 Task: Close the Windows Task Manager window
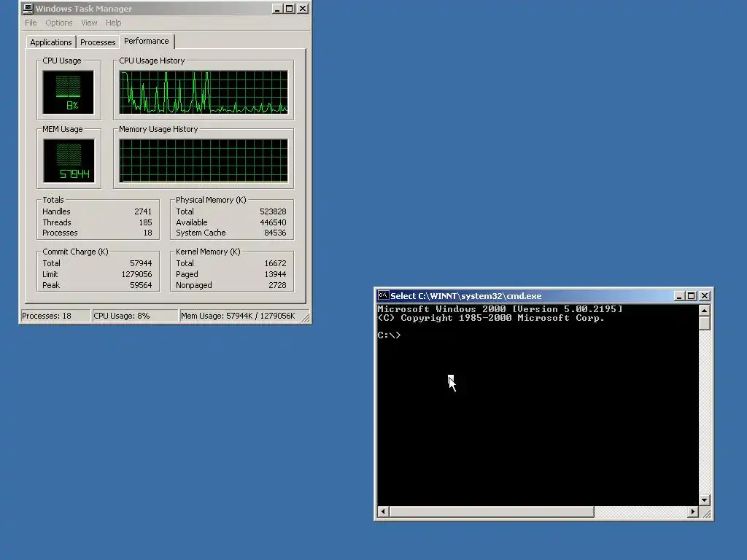[303, 9]
